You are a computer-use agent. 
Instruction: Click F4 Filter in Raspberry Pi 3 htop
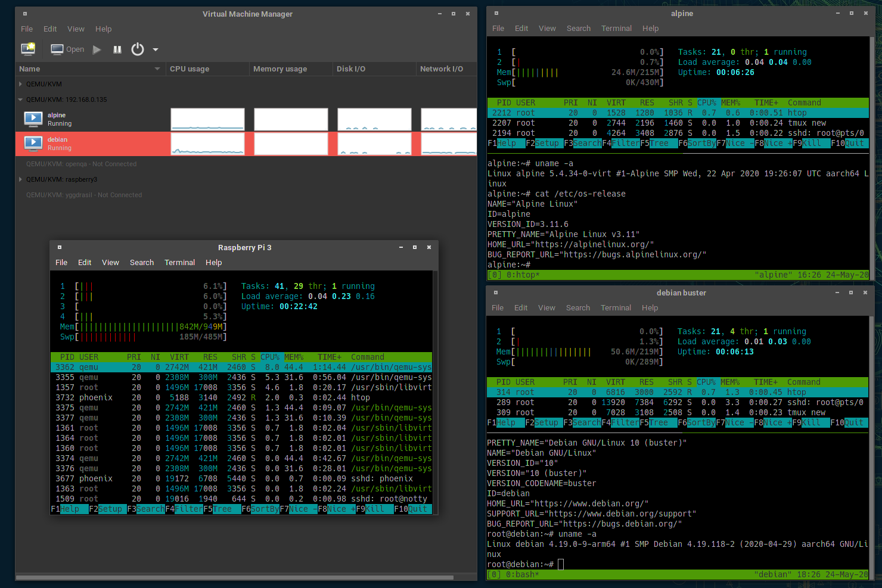point(184,509)
